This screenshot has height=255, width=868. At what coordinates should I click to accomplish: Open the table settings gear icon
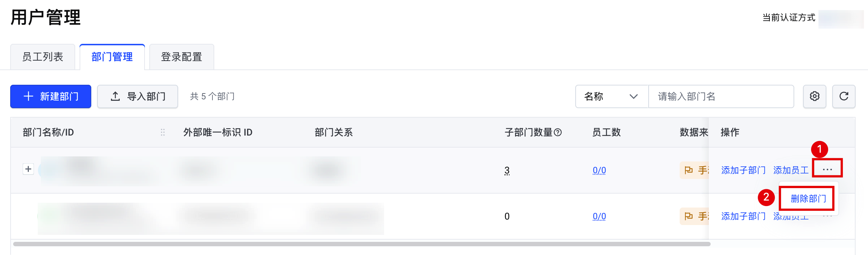[x=814, y=96]
